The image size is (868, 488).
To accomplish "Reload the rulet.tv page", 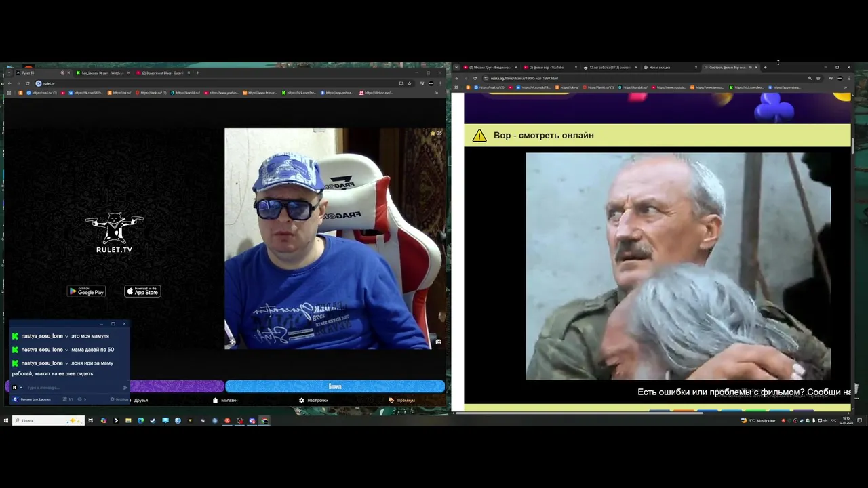I will click(28, 83).
